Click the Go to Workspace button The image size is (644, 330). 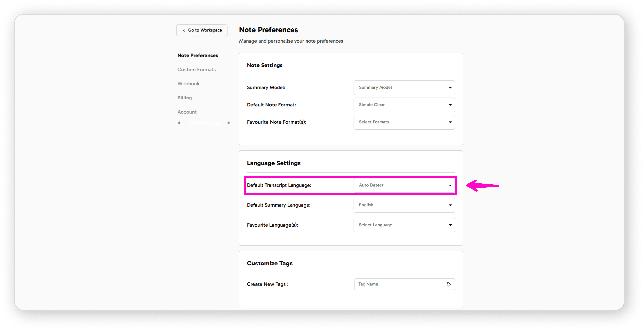202,30
